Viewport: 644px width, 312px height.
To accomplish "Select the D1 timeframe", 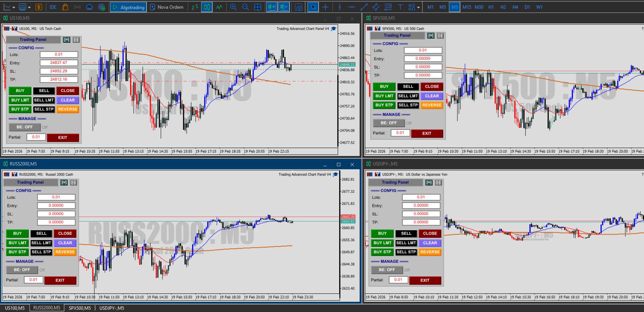I will (527, 7).
